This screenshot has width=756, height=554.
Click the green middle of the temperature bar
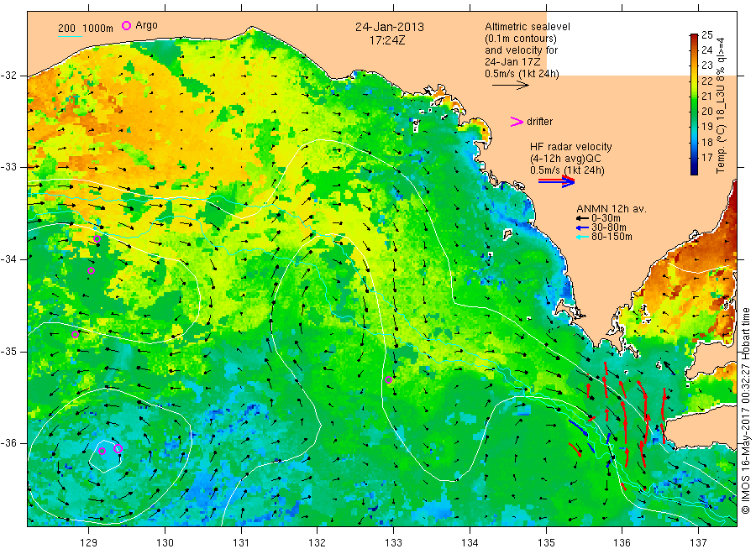(694, 103)
